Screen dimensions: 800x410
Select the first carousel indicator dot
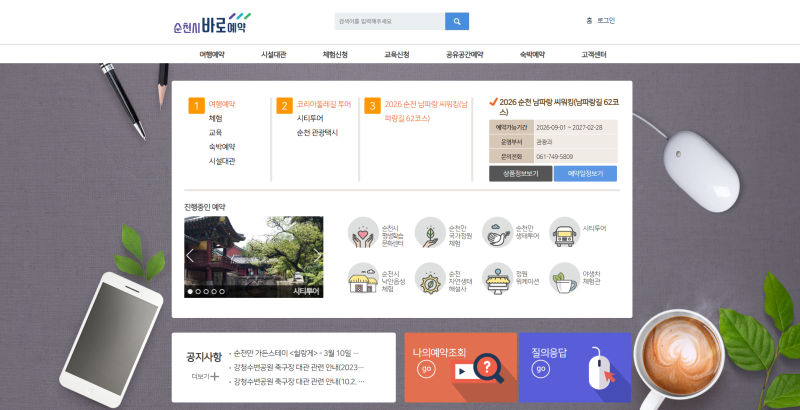(190, 292)
